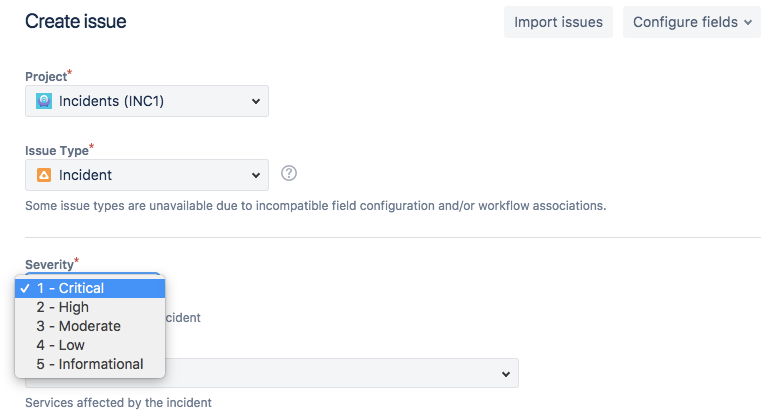783x415 pixels.
Task: Pick 3 - Moderate severity option
Action: [x=90, y=326]
